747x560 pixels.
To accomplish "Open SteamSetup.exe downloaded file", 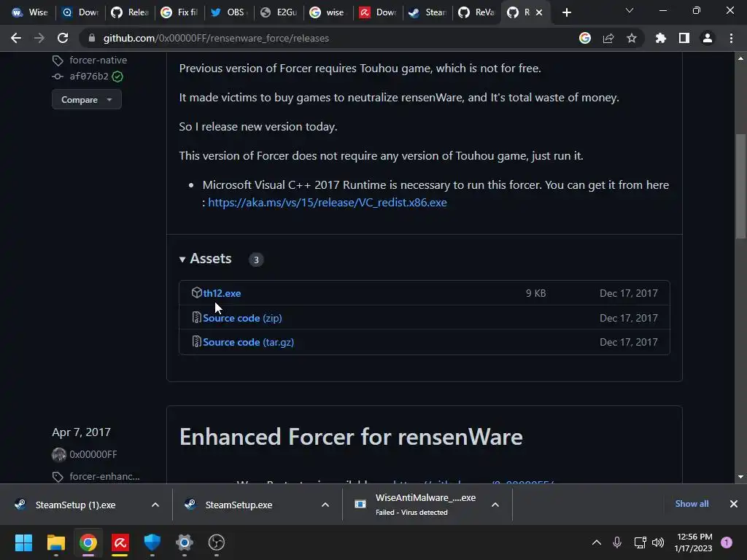I will (x=239, y=505).
